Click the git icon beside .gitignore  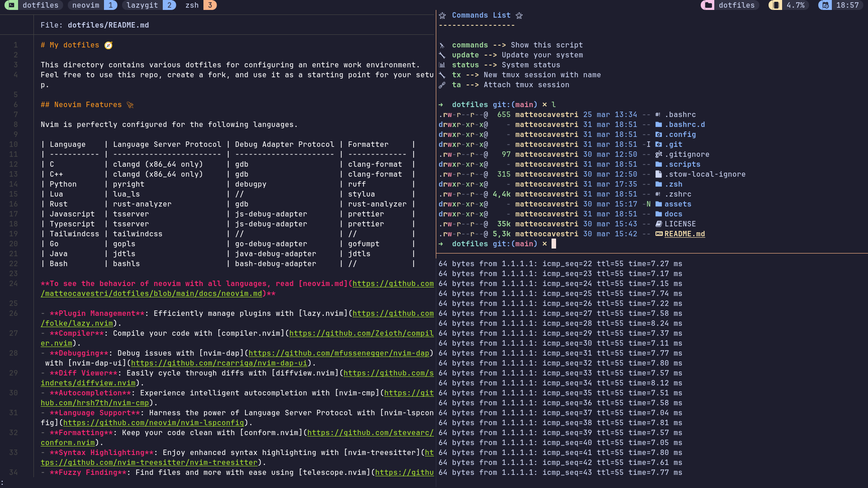[659, 155]
